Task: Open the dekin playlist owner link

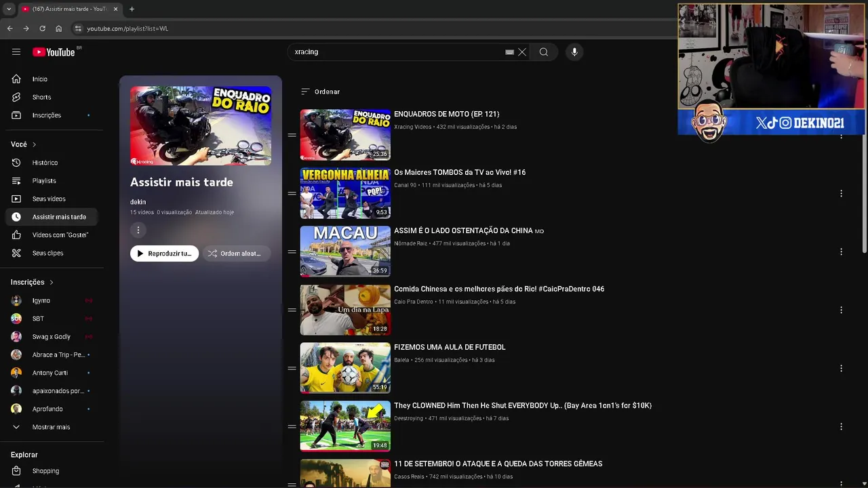Action: (138, 202)
